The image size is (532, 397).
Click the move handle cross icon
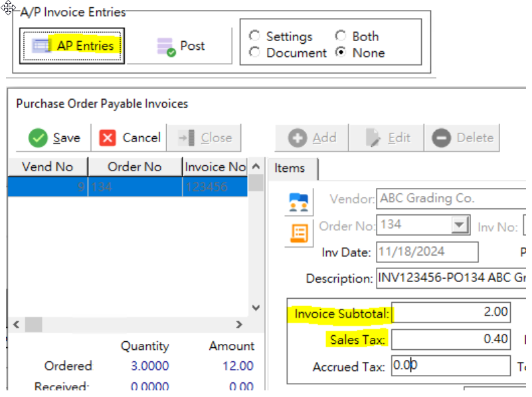8,8
